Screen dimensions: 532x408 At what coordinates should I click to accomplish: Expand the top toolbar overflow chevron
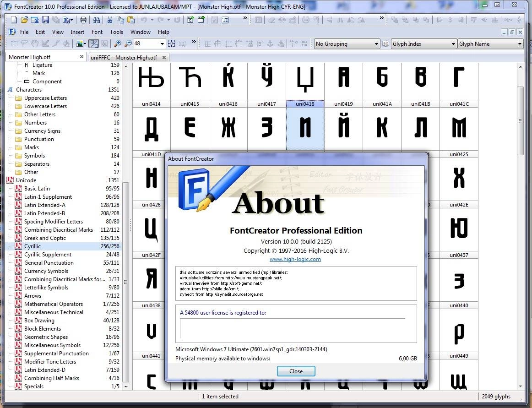pyautogui.click(x=245, y=18)
